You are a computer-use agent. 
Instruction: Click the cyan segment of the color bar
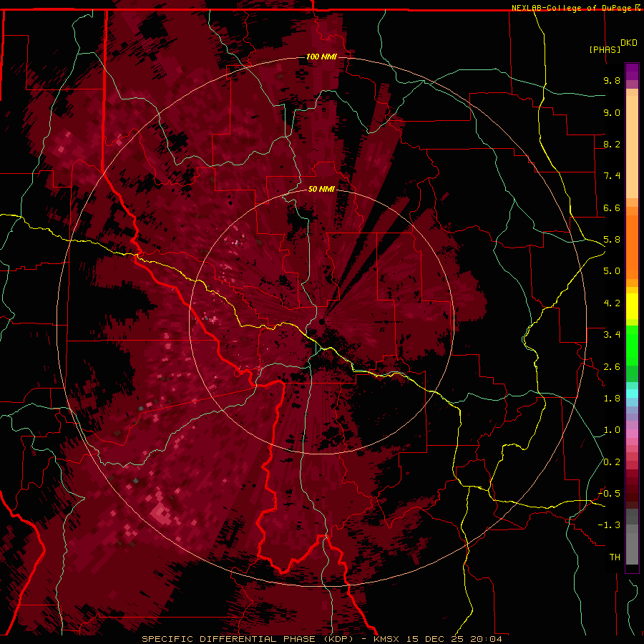click(x=632, y=394)
